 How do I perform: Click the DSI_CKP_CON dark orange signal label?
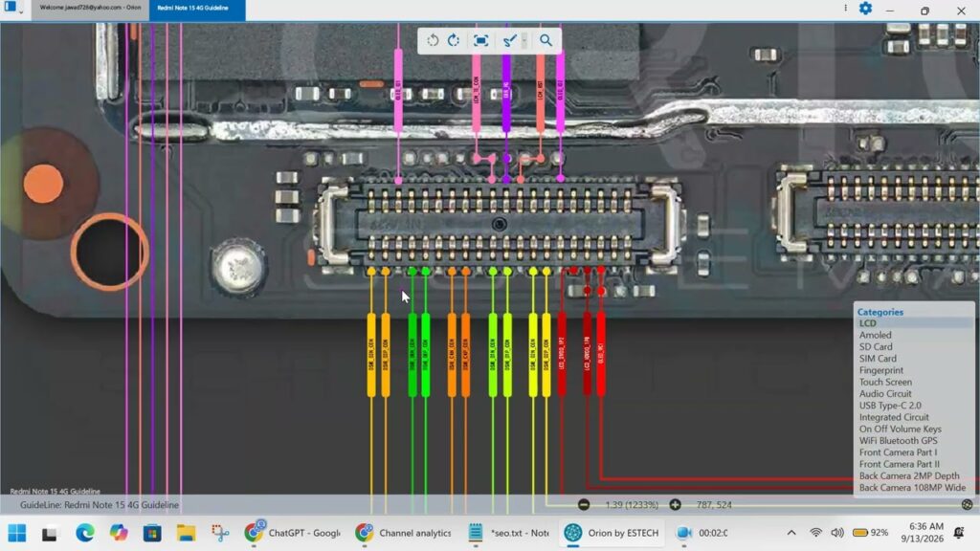pyautogui.click(x=466, y=355)
